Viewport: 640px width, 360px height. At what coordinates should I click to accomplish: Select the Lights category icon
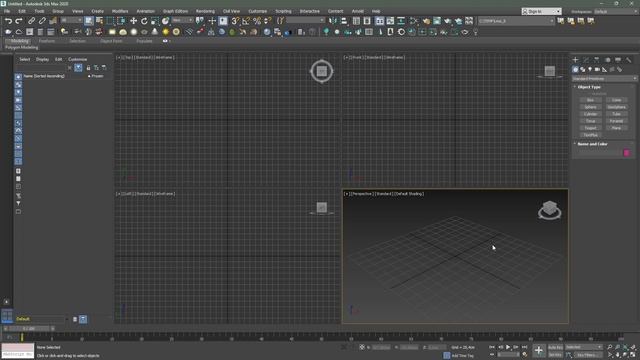tap(590, 70)
